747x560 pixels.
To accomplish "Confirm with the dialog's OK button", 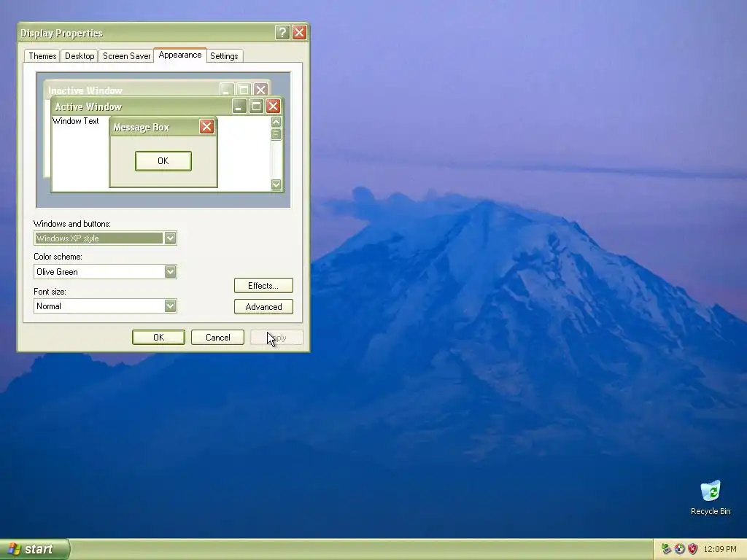I will tap(158, 337).
